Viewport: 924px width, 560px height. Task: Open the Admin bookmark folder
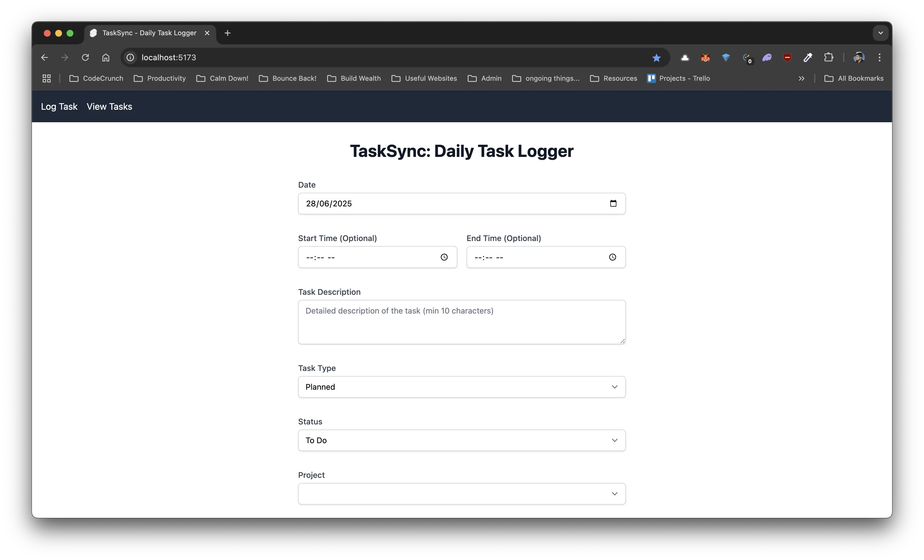[x=484, y=78]
